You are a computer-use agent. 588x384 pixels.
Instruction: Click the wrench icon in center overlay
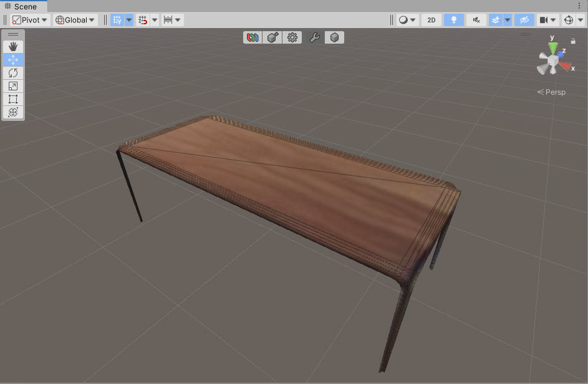pyautogui.click(x=314, y=37)
